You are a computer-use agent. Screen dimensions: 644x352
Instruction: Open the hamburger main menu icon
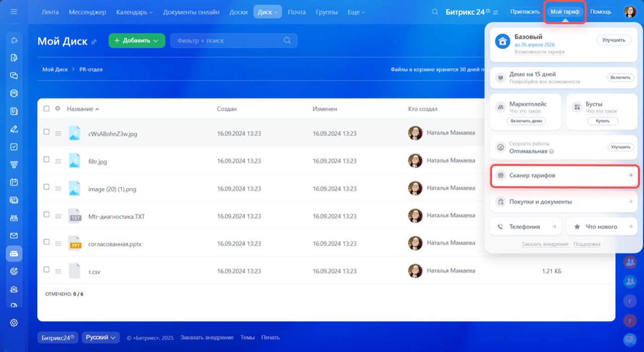14,12
